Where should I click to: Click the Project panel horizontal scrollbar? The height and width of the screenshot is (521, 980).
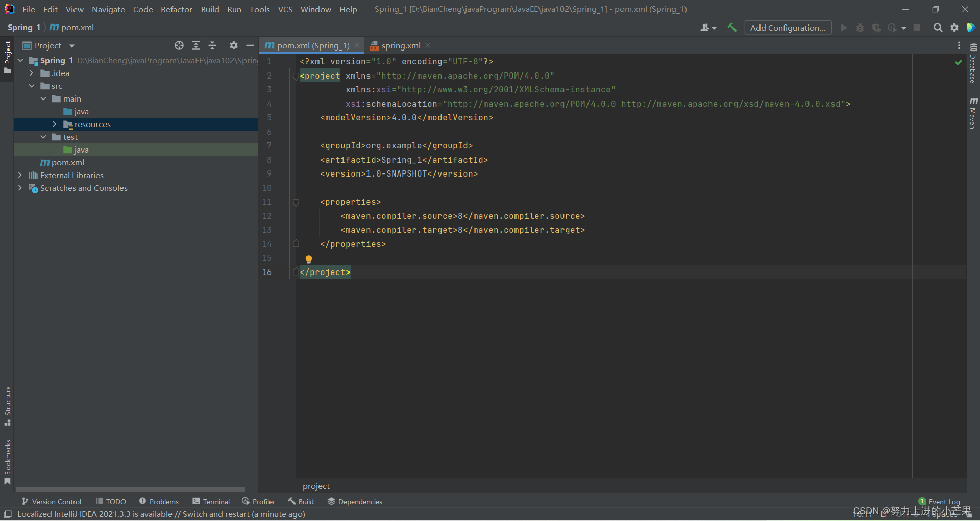point(130,489)
